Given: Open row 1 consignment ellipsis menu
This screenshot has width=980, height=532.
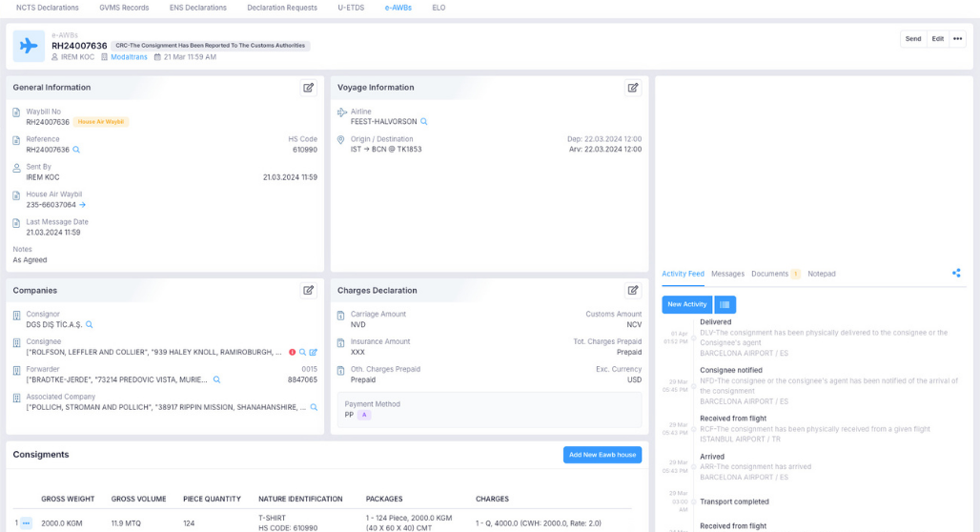Looking at the screenshot, I should [x=26, y=523].
